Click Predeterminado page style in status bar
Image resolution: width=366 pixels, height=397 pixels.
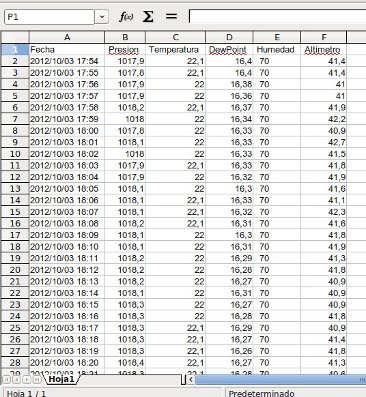[296, 393]
